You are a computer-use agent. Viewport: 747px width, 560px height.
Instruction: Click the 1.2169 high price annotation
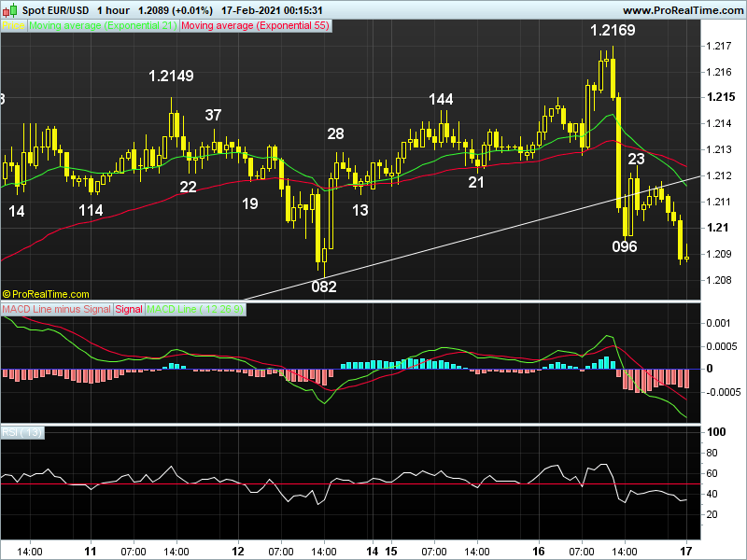pos(613,31)
